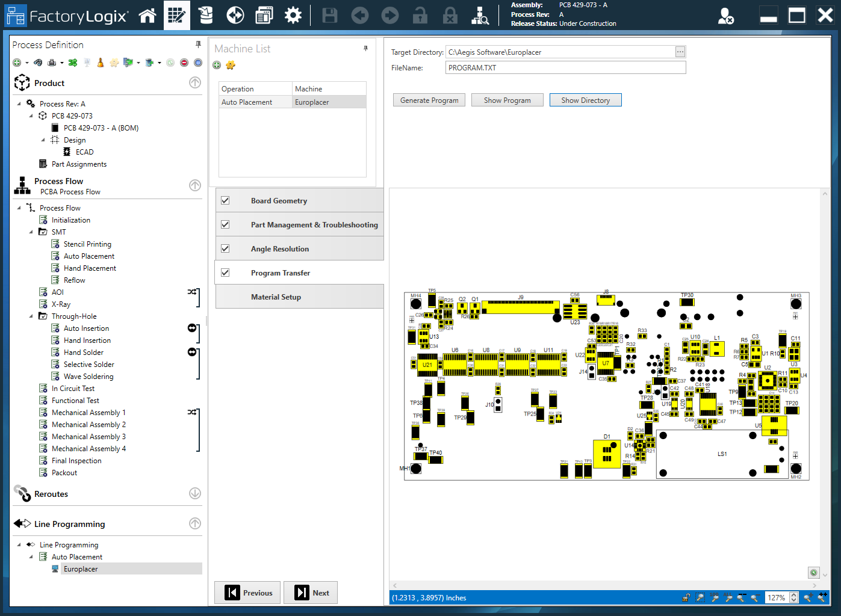This screenshot has width=841, height=616.
Task: Click the FileName input field
Action: click(565, 68)
